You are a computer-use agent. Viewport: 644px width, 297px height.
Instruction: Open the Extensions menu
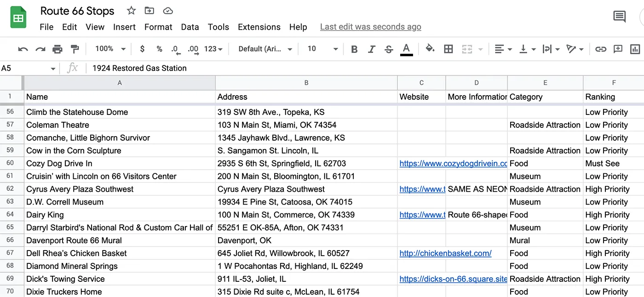coord(259,27)
